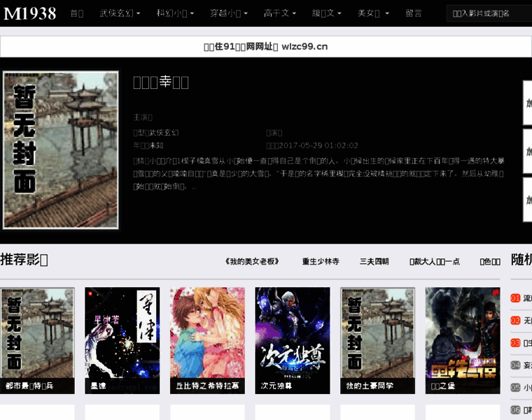Open the first navigation item after the logo
This screenshot has width=532, height=420.
click(76, 13)
